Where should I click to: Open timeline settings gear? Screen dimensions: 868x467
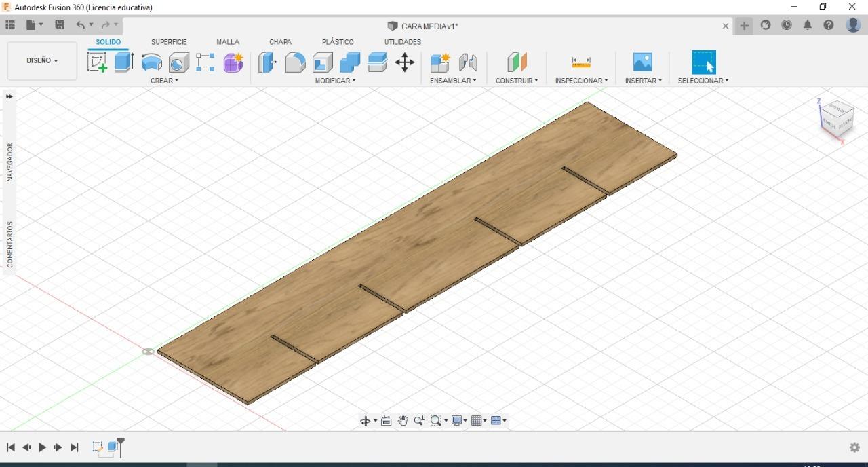coord(854,447)
